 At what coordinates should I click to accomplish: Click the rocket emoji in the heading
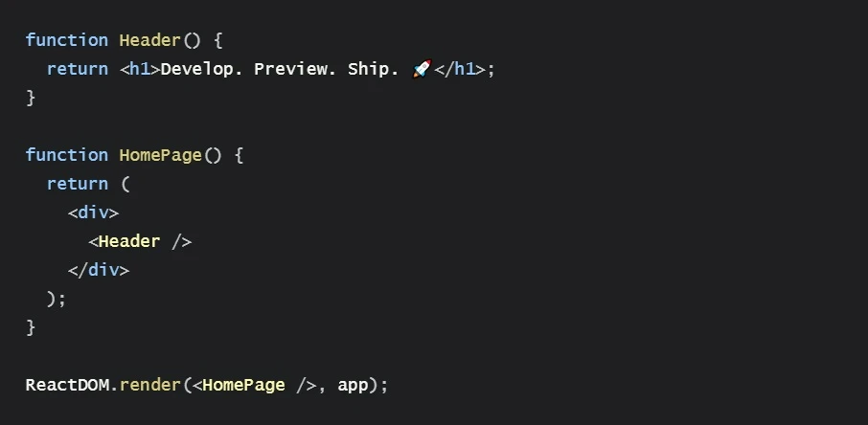[422, 69]
